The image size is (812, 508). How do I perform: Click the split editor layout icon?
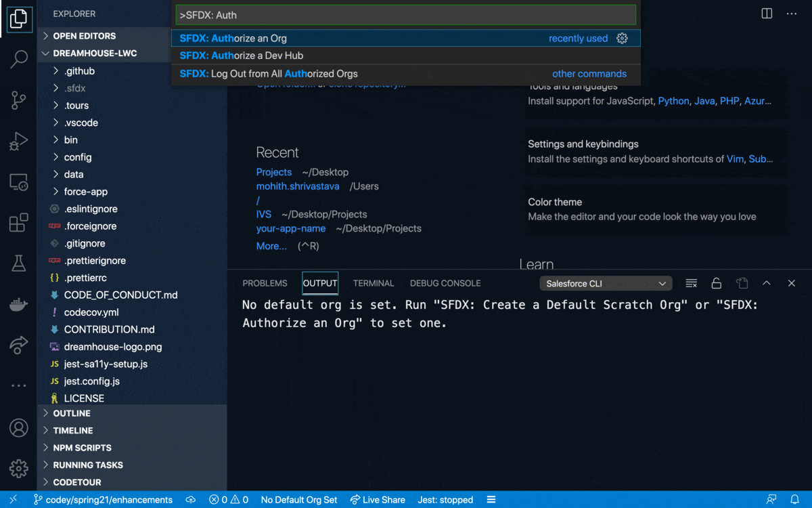[767, 14]
